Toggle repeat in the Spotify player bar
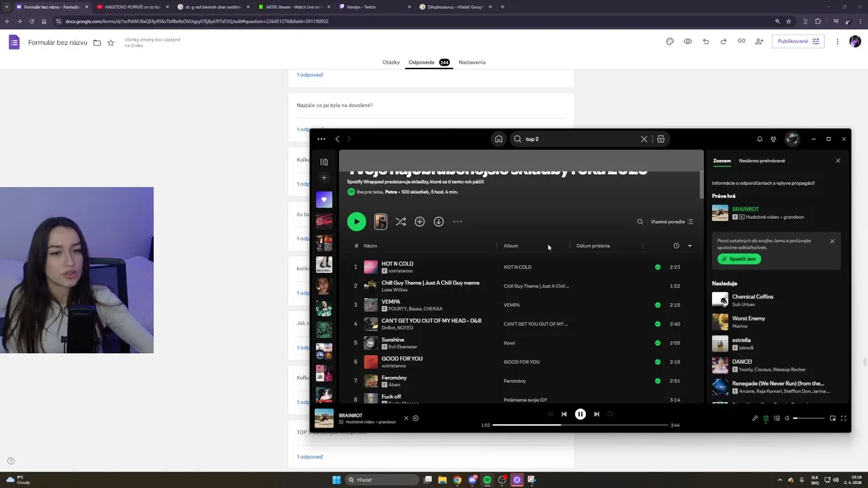The width and height of the screenshot is (868, 488). point(610,414)
